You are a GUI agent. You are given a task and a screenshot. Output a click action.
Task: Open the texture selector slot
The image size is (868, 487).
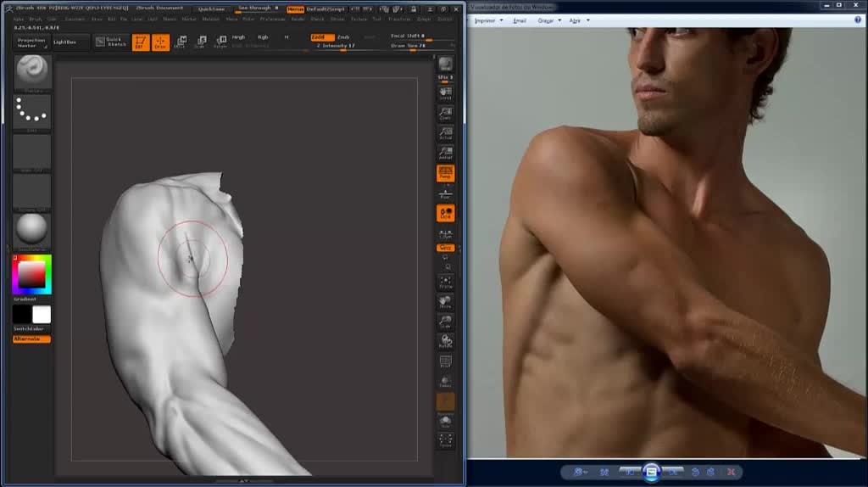32,192
